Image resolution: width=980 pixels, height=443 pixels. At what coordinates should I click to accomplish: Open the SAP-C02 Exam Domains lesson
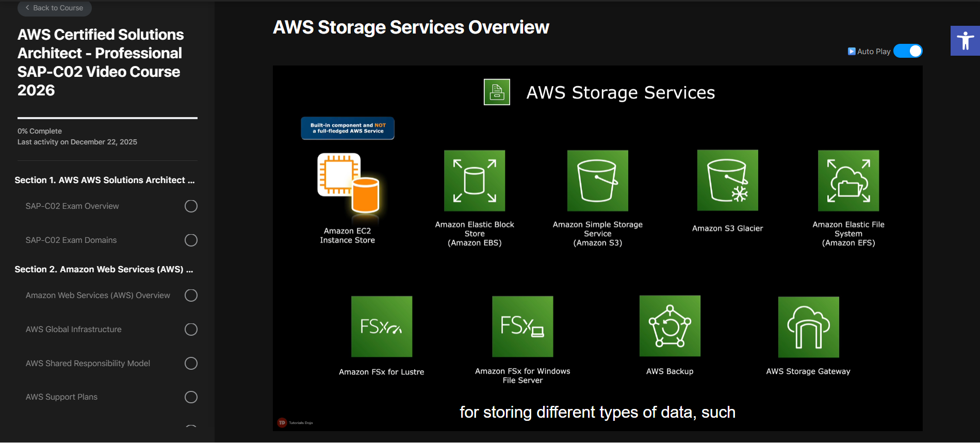[x=71, y=240]
